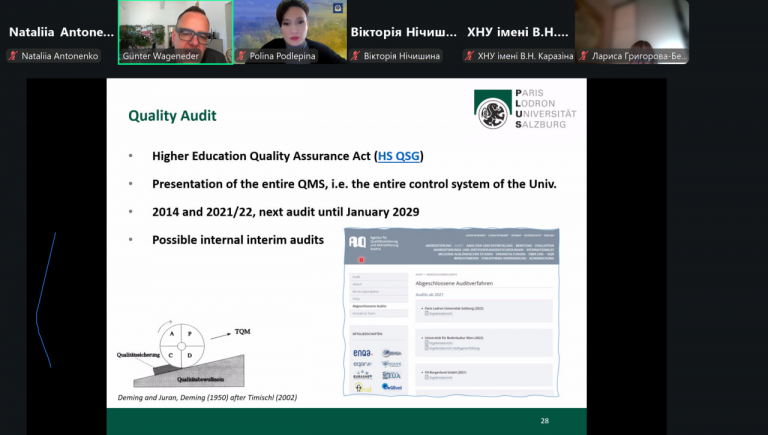
Task: Open the HS QSG hyperlink
Action: (399, 156)
